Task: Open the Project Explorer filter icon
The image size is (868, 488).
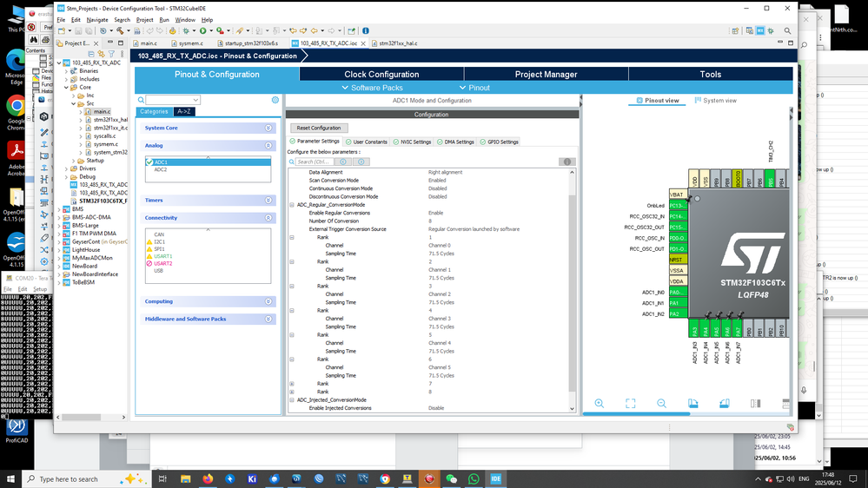Action: 112,54
